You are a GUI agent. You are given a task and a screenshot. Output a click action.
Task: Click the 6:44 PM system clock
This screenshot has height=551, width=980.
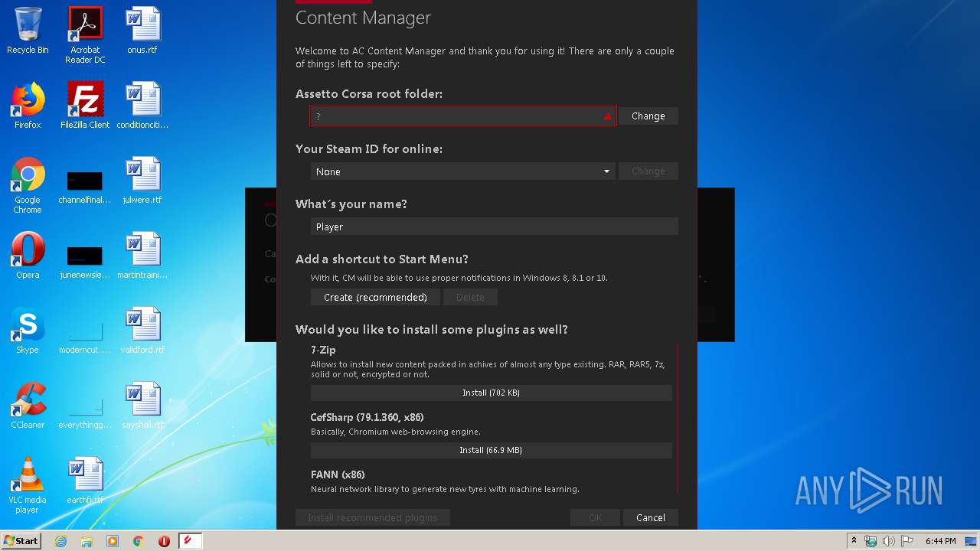(940, 541)
